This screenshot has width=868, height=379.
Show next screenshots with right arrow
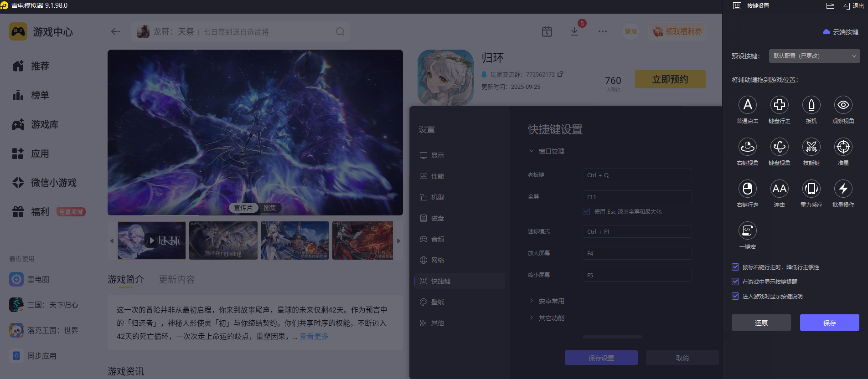[x=398, y=241]
